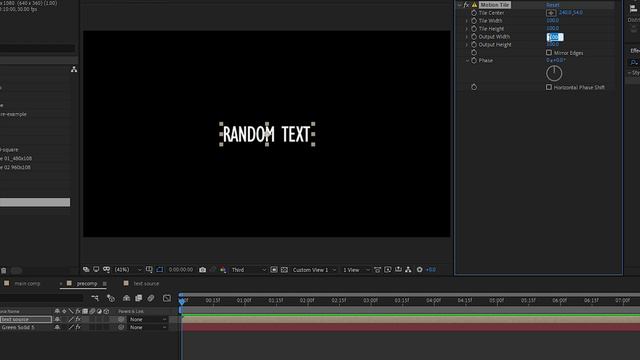The width and height of the screenshot is (640, 360).
Task: Click the Tile Center point picker icon
Action: tap(551, 13)
